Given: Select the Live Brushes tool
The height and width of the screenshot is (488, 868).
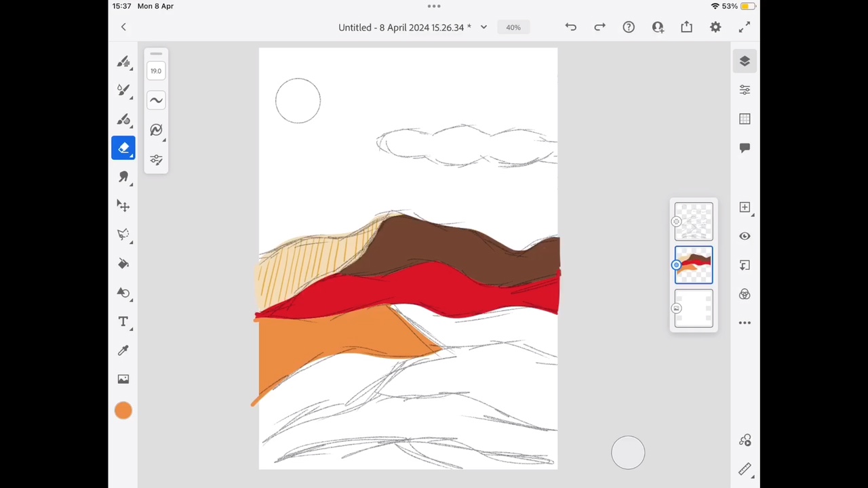Looking at the screenshot, I should pyautogui.click(x=123, y=90).
